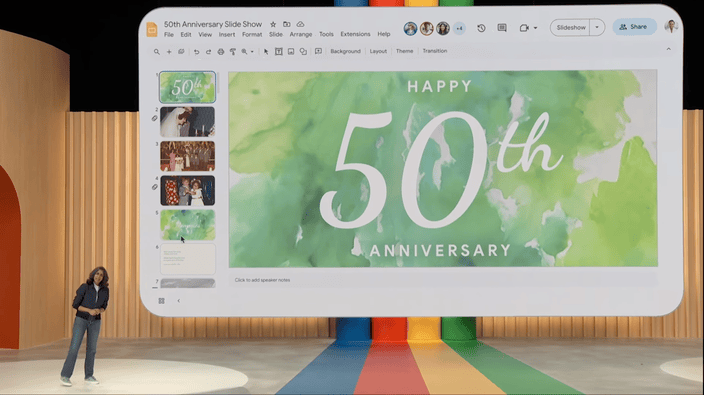Viewport: 704px width, 395px height.
Task: Choose the select cursor tool
Action: pyautogui.click(x=266, y=52)
